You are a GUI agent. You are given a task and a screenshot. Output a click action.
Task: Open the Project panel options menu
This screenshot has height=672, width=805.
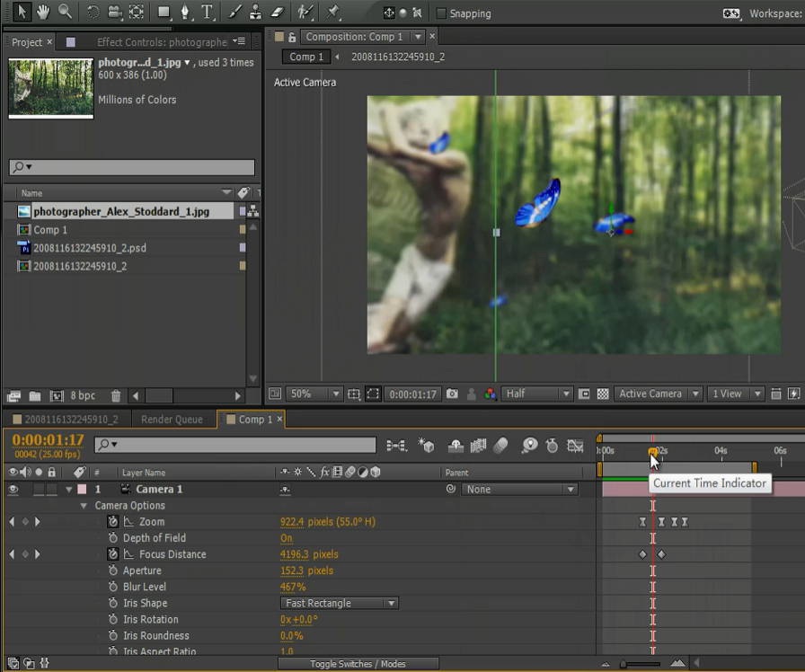(239, 41)
